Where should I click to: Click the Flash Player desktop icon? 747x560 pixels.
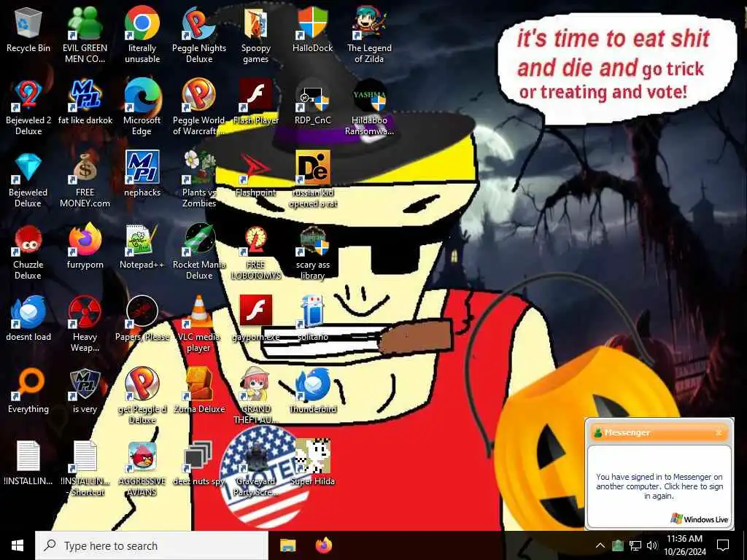pos(256,96)
